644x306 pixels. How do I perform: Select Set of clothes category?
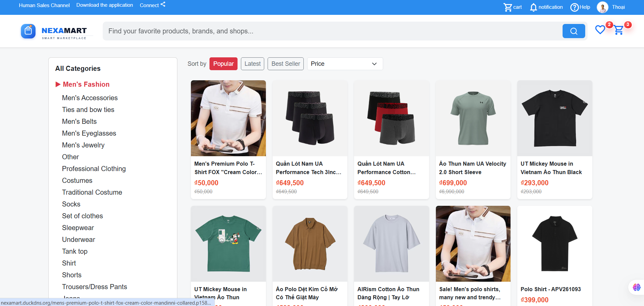[82, 216]
